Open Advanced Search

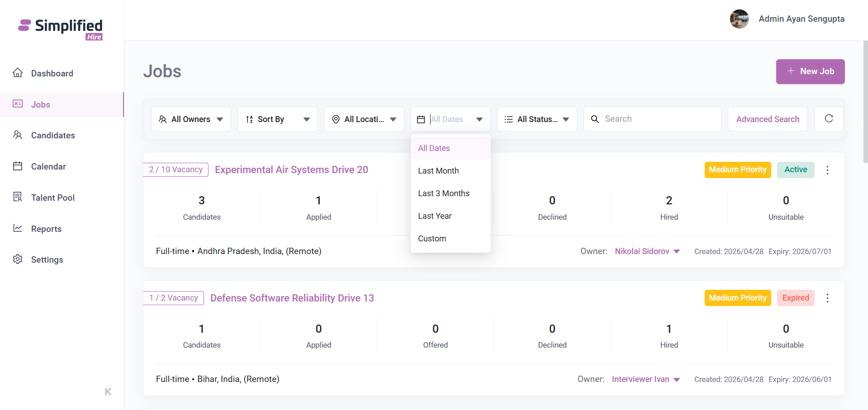point(768,119)
